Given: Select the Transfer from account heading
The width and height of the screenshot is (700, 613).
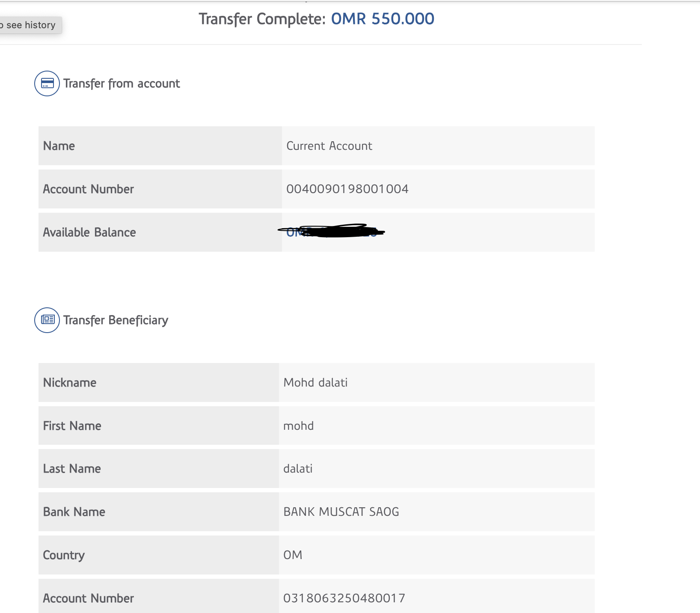Looking at the screenshot, I should click(122, 83).
